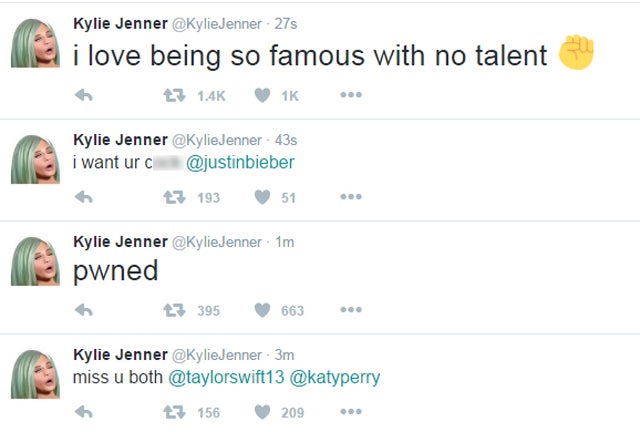Retweet the "i love being so famous" tweet
The width and height of the screenshot is (640, 432).
pos(173,96)
